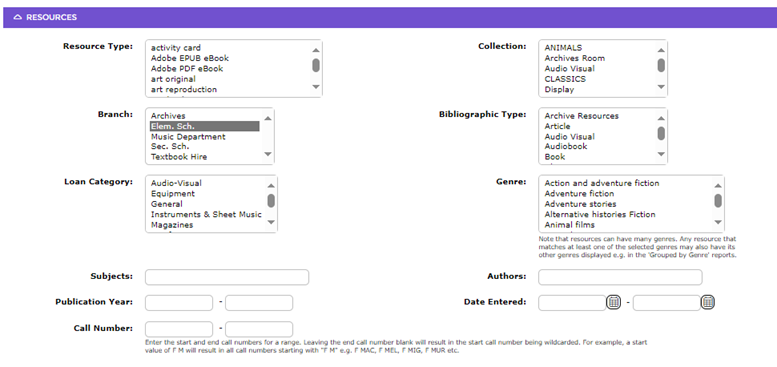Focus the Date Entered start field
The height and width of the screenshot is (367, 777).
tap(572, 303)
